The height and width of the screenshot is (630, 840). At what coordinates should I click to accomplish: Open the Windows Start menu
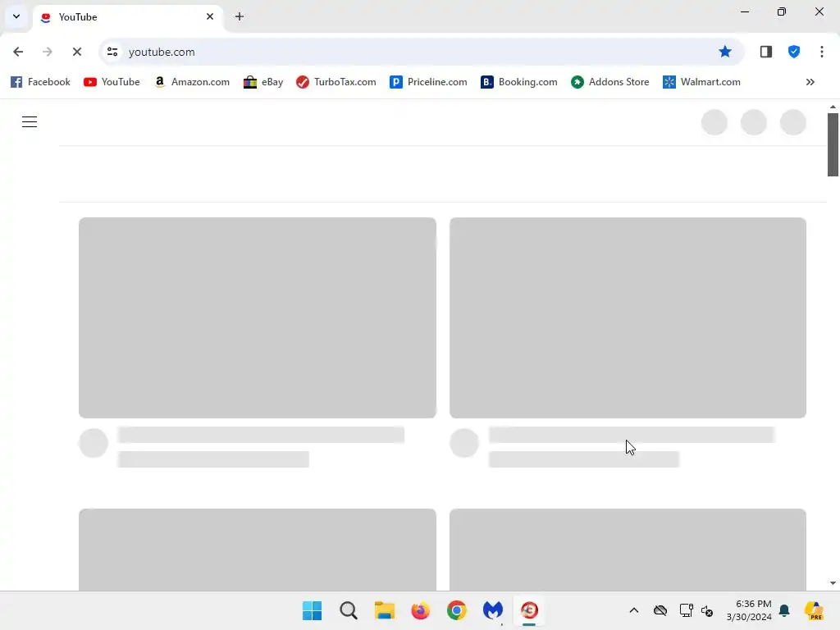(x=313, y=610)
